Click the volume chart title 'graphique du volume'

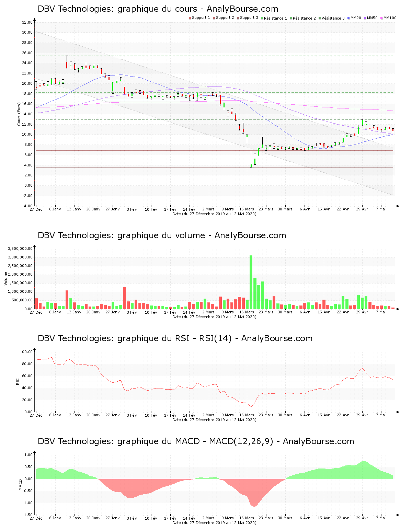161,235
